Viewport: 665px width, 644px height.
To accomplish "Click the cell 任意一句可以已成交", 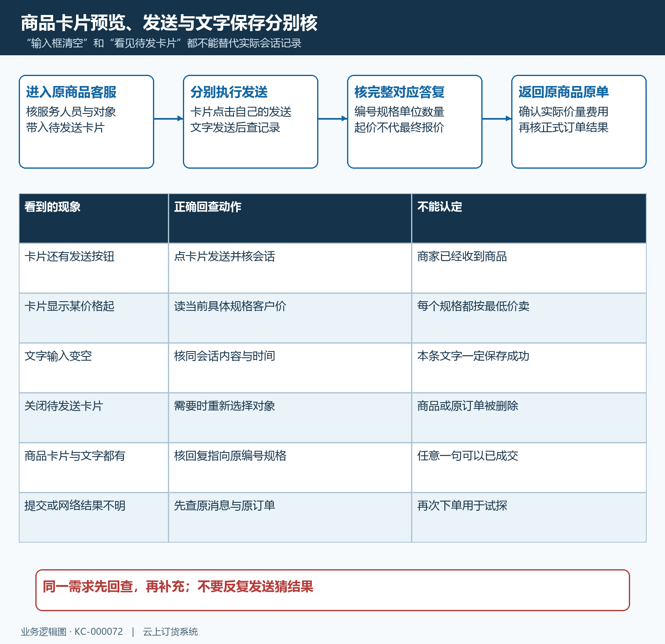I will point(529,467).
